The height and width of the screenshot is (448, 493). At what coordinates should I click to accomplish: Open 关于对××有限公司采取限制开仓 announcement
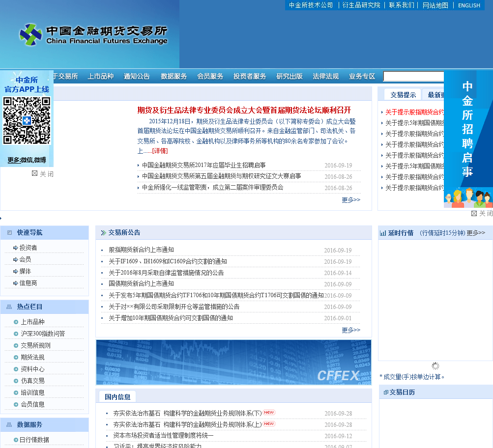pos(174,307)
